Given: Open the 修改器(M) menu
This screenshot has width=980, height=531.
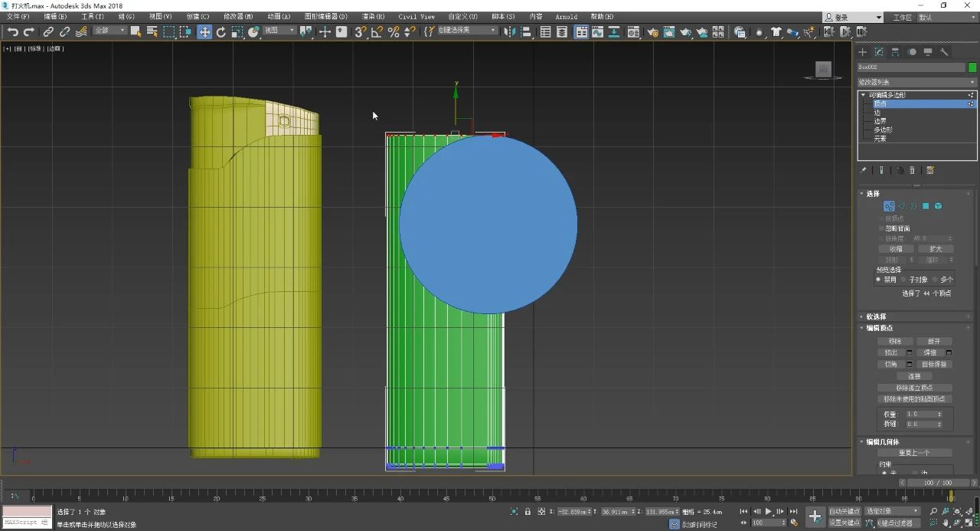Looking at the screenshot, I should click(x=238, y=16).
